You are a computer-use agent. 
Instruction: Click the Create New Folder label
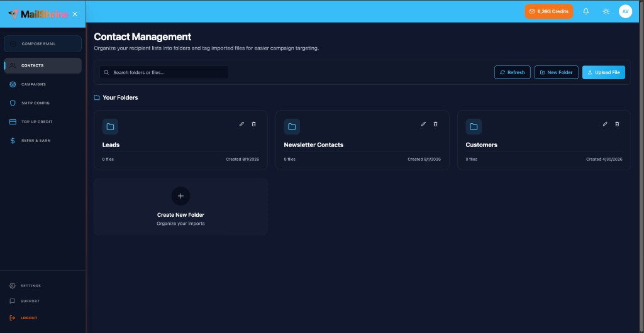click(x=180, y=215)
